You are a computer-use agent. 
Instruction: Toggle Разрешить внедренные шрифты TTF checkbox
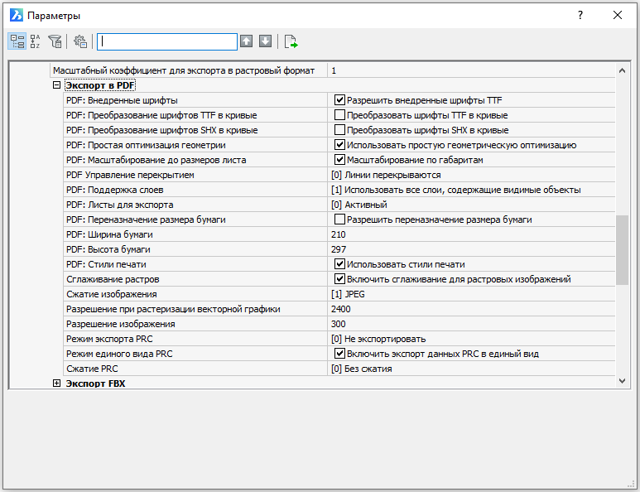[x=340, y=100]
